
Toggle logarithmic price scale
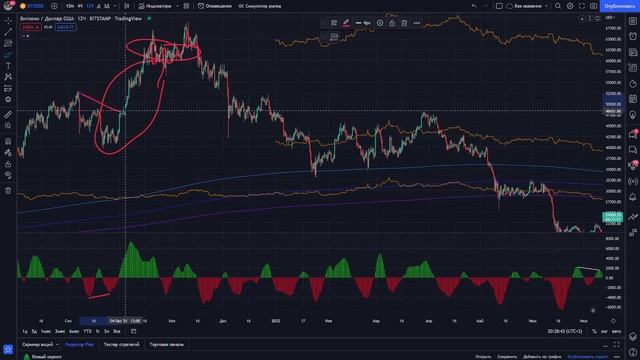pyautogui.click(x=604, y=331)
